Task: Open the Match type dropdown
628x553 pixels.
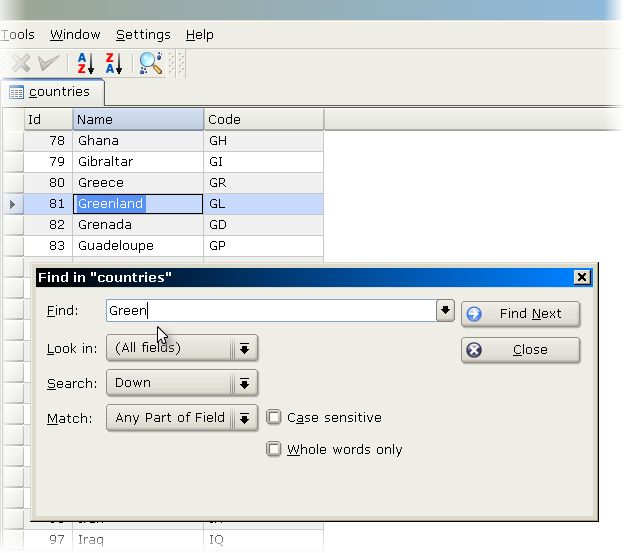Action: pos(244,418)
